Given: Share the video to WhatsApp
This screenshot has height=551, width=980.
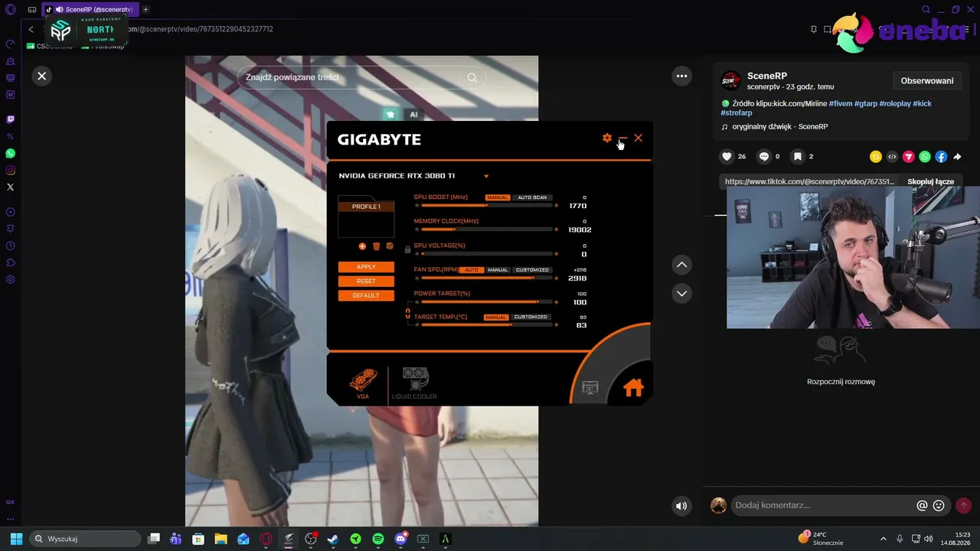Looking at the screenshot, I should (x=925, y=157).
